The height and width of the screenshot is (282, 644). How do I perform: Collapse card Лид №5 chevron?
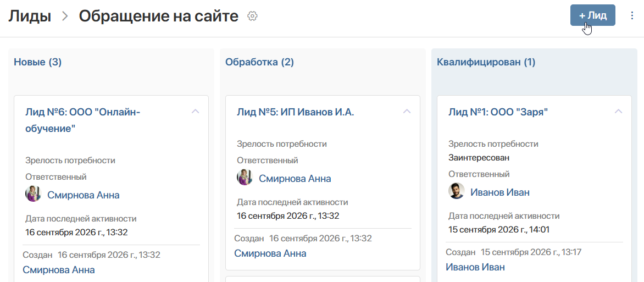click(x=407, y=112)
